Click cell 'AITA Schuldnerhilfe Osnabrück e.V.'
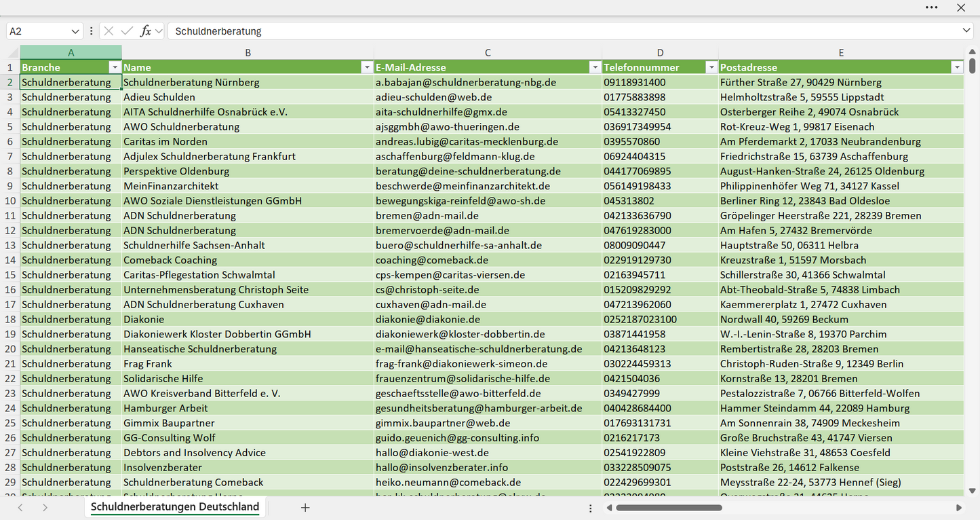 pyautogui.click(x=248, y=112)
